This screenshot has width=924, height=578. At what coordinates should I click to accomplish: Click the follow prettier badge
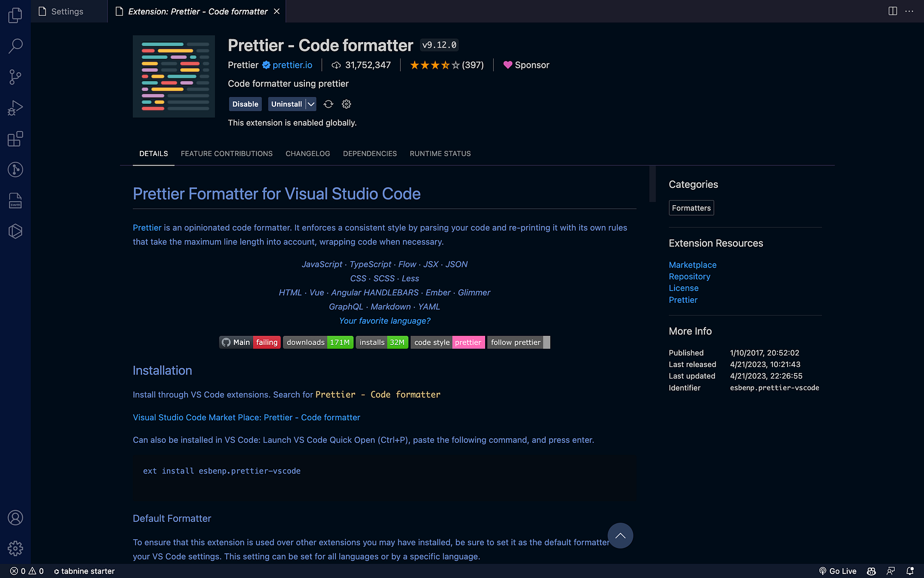point(519,342)
